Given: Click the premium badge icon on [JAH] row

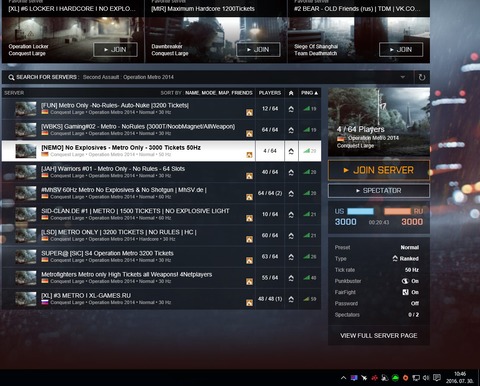Looking at the screenshot, I should click(249, 176).
